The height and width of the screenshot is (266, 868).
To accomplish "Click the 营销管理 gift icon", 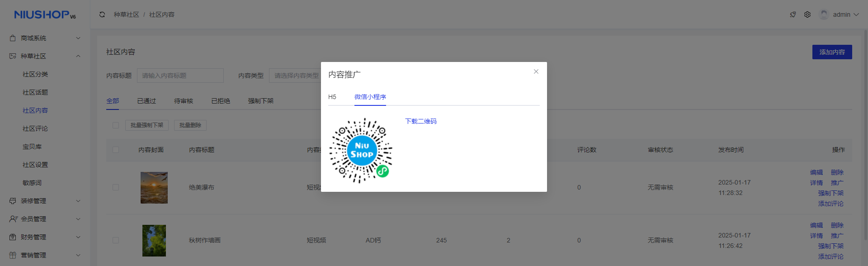I will tap(13, 255).
